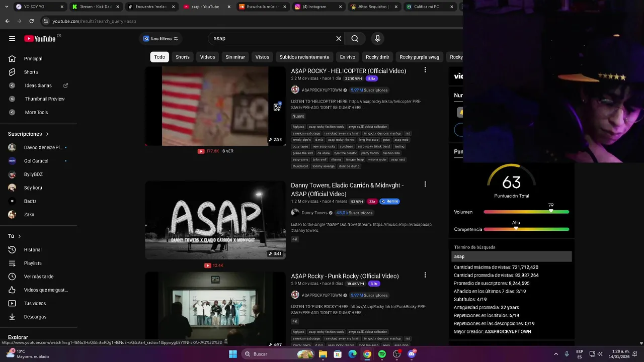Image resolution: width=644 pixels, height=362 pixels.
Task: Click the Competencia score slider bar
Action: pyautogui.click(x=526, y=229)
